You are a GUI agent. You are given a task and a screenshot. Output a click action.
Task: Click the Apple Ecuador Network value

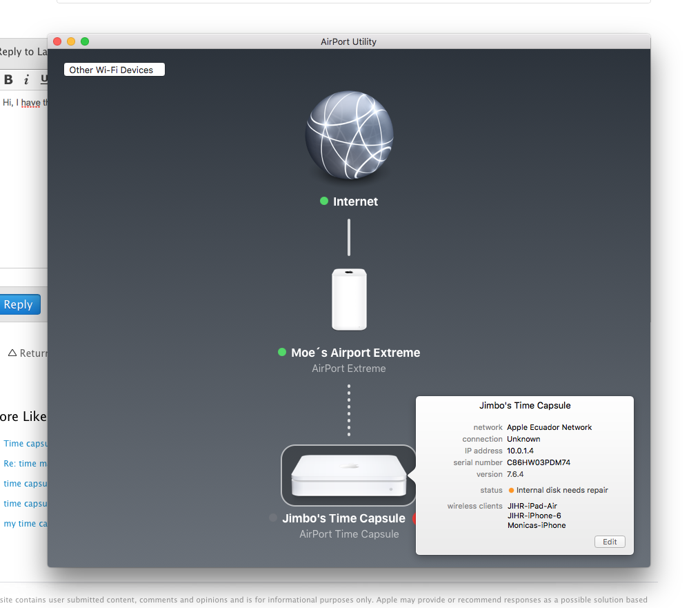pos(549,427)
